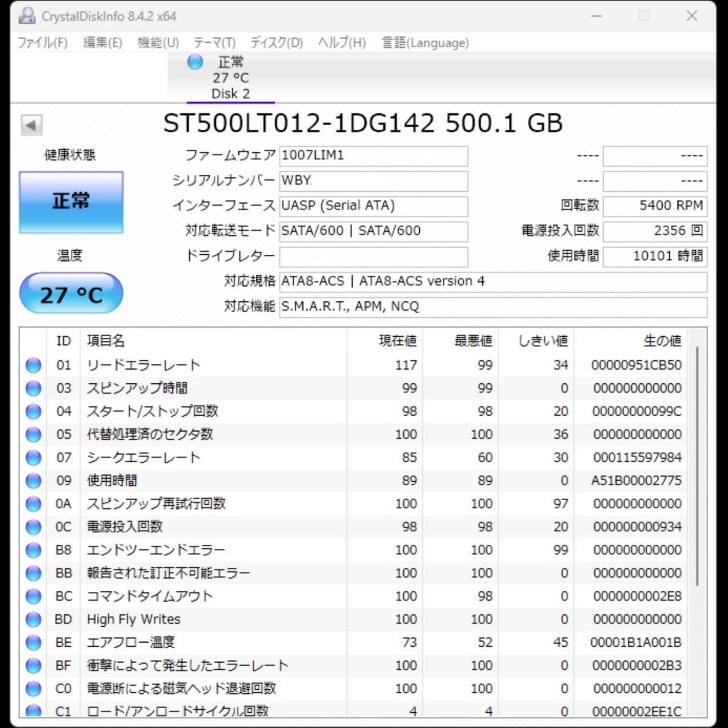Click the 対応機能 field S.M.A.R.T., APM, NCQ

[x=493, y=307]
